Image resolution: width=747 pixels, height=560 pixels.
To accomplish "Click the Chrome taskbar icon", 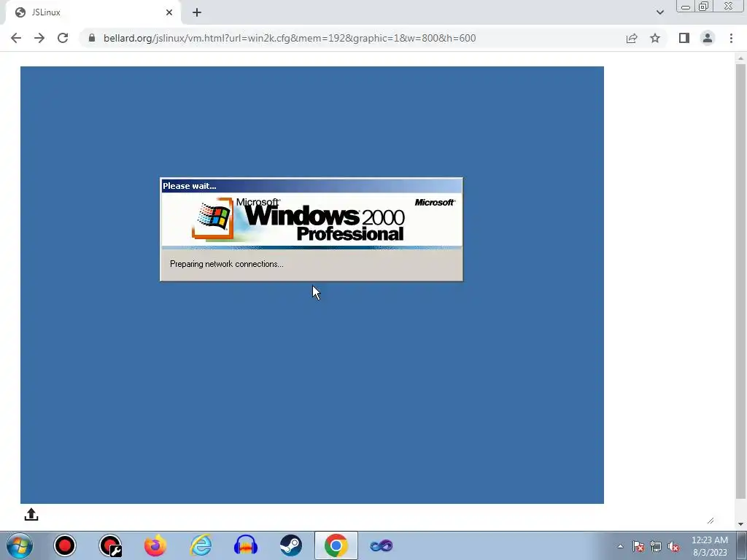I will point(336,545).
